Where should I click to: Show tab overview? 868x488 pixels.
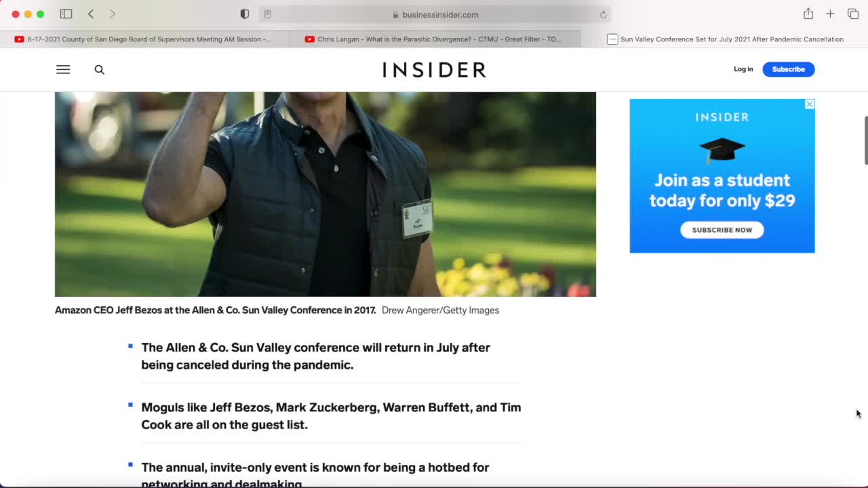(x=853, y=14)
